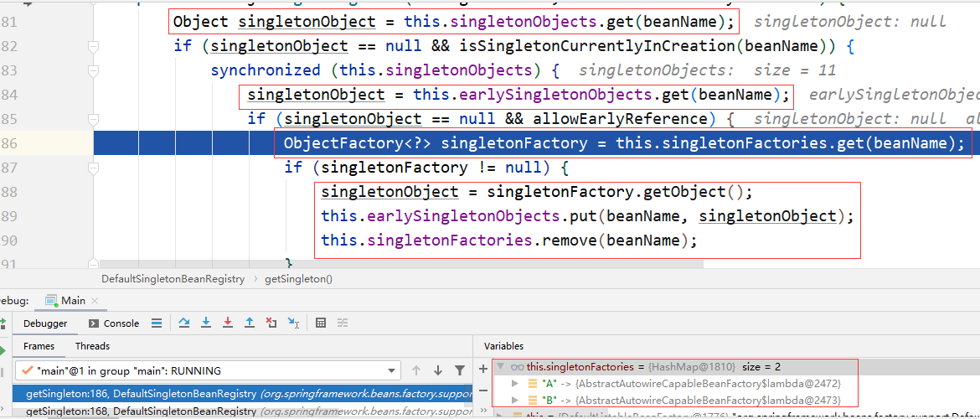This screenshot has width=980, height=419.
Task: Click the plus icon to add a watch
Action: coord(482,369)
